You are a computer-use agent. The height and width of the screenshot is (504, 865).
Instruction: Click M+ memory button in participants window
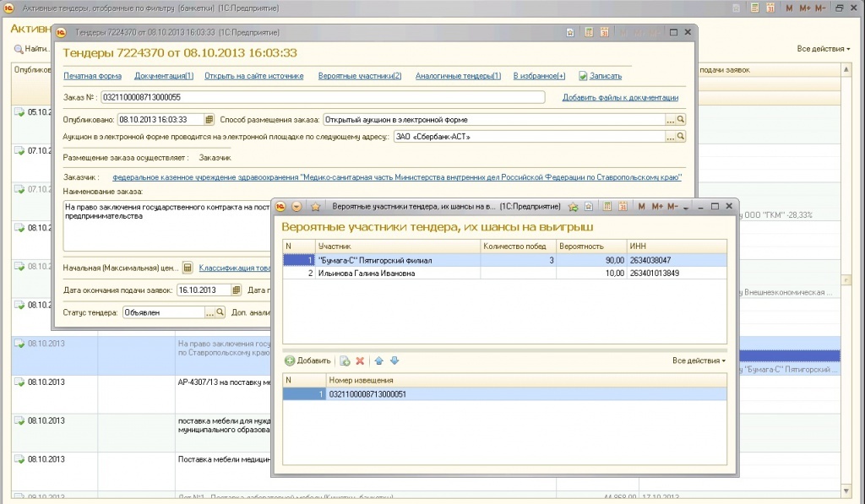click(x=657, y=206)
